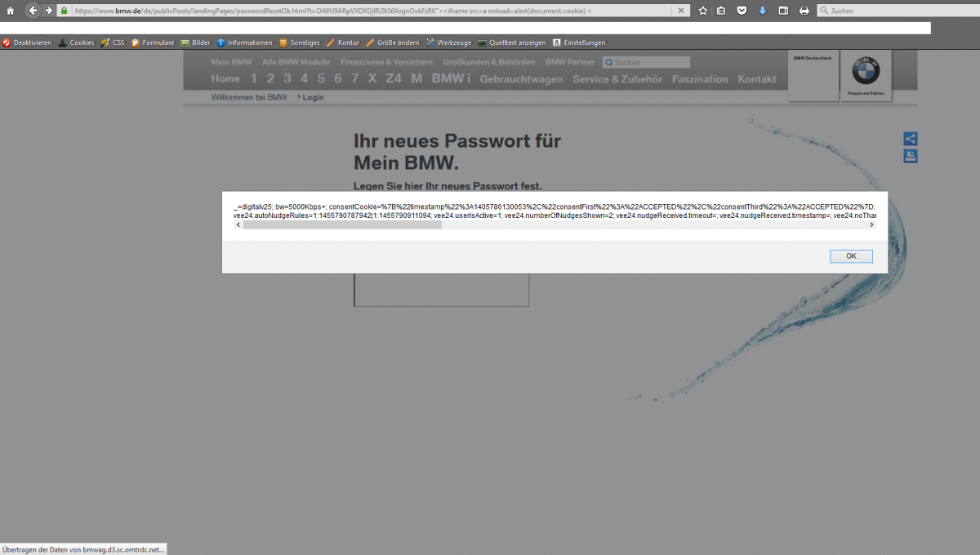Select the Z4 navigation item
Screen dimensions: 980x555
394,78
